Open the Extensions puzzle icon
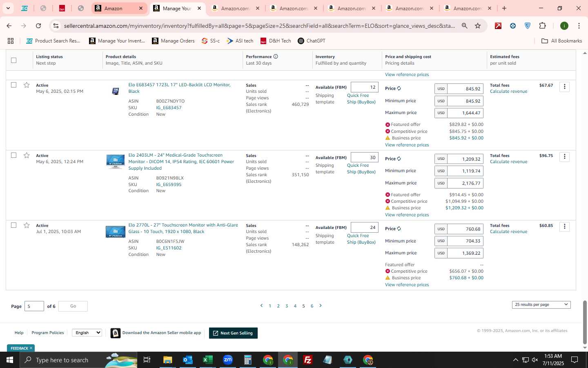This screenshot has height=368, width=588. [x=542, y=26]
